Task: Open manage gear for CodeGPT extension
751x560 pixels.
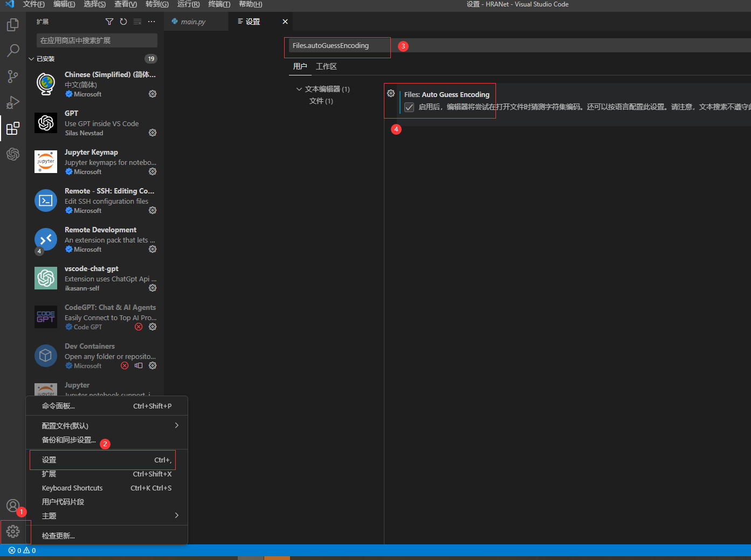Action: [153, 327]
